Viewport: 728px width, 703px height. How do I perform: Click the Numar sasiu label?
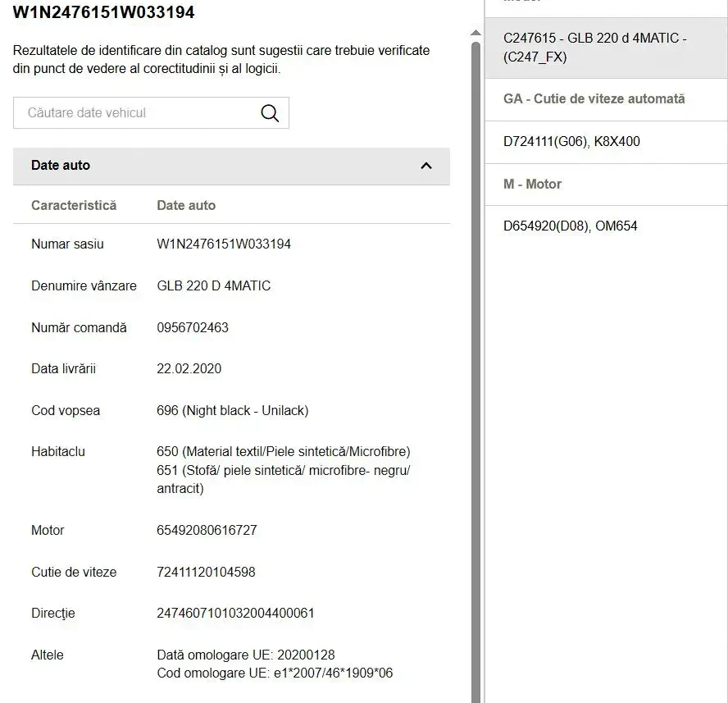tap(67, 244)
